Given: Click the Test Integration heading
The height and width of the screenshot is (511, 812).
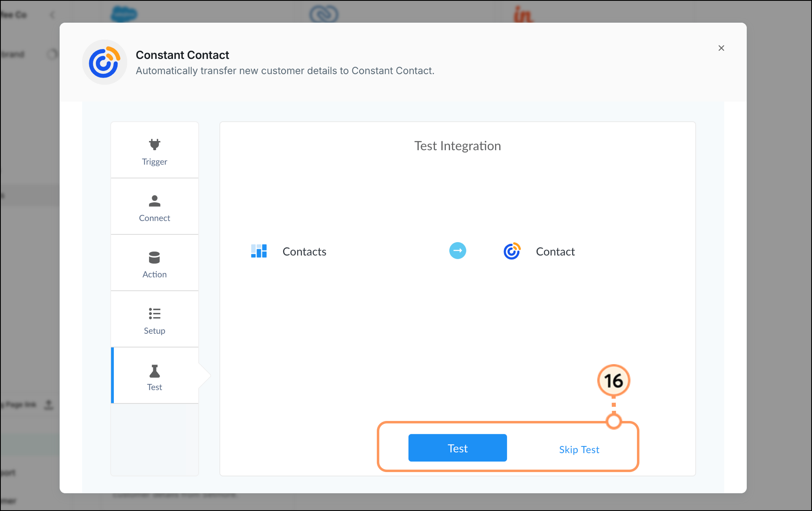Looking at the screenshot, I should pyautogui.click(x=457, y=146).
